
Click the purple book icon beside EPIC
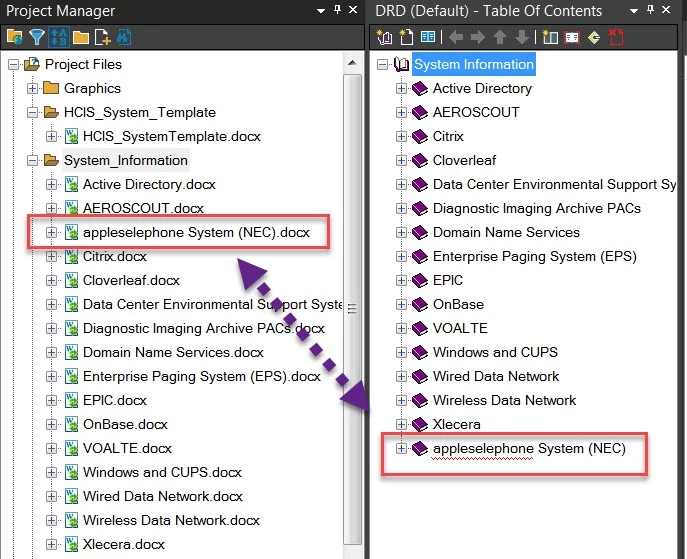(x=420, y=280)
